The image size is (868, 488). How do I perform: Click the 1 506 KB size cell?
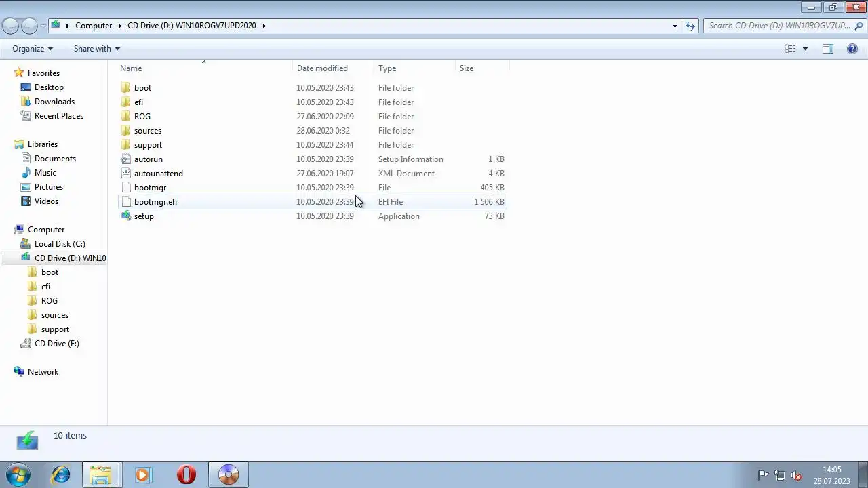(x=489, y=202)
